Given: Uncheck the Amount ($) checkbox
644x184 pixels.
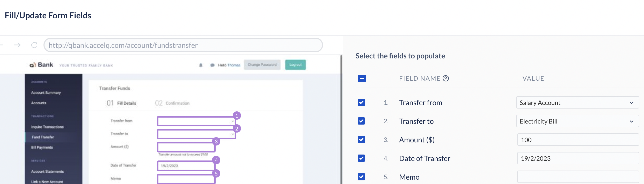Looking at the screenshot, I should click(361, 140).
